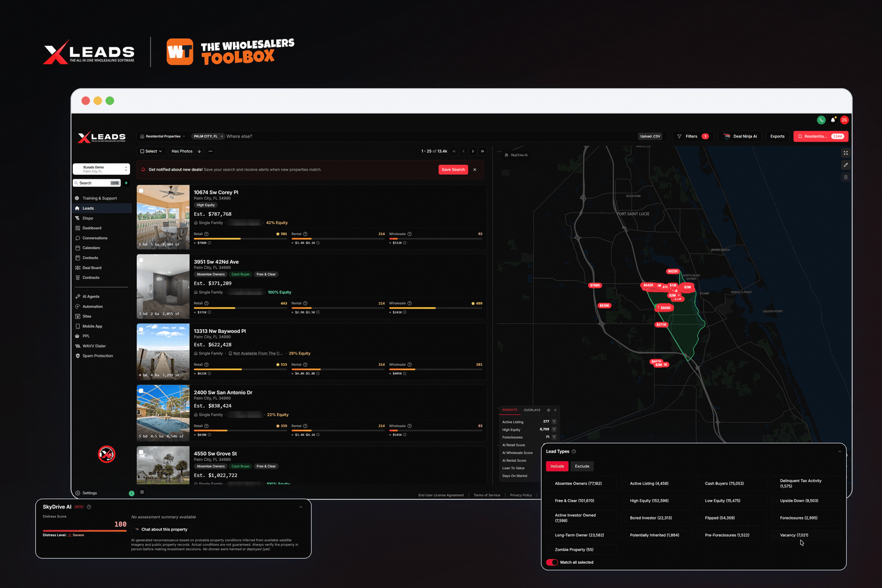Image resolution: width=882 pixels, height=588 pixels.
Task: Open Contracts in sidebar
Action: pyautogui.click(x=91, y=278)
